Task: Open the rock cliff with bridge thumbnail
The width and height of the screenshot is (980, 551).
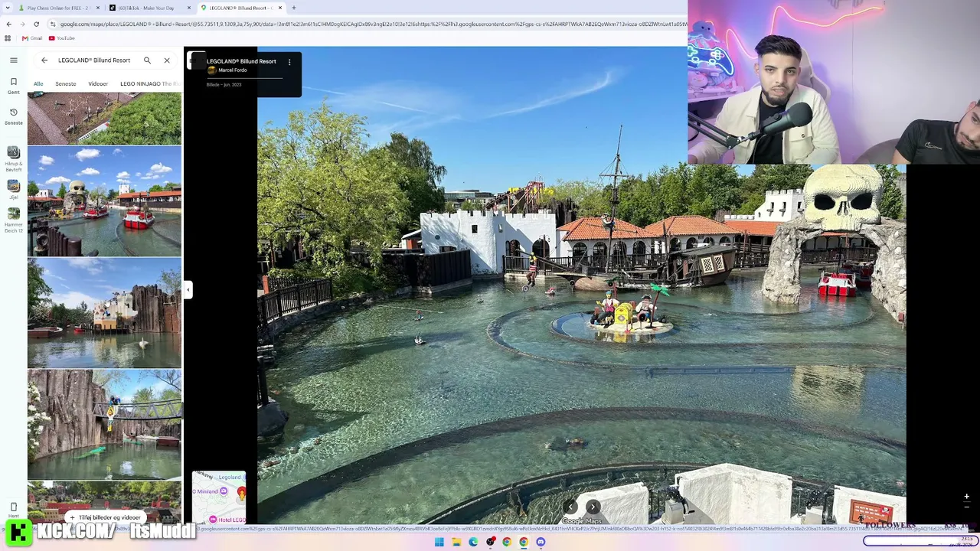Action: (x=104, y=425)
